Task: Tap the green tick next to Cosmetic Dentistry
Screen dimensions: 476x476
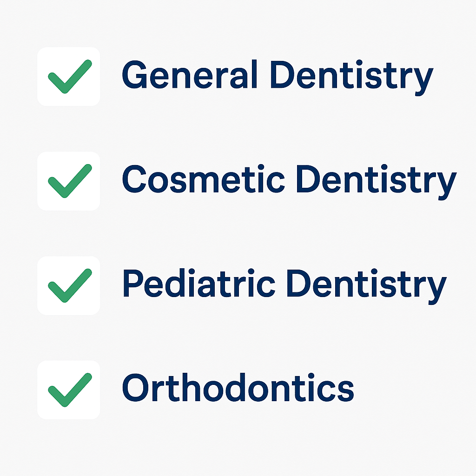Action: point(70,181)
